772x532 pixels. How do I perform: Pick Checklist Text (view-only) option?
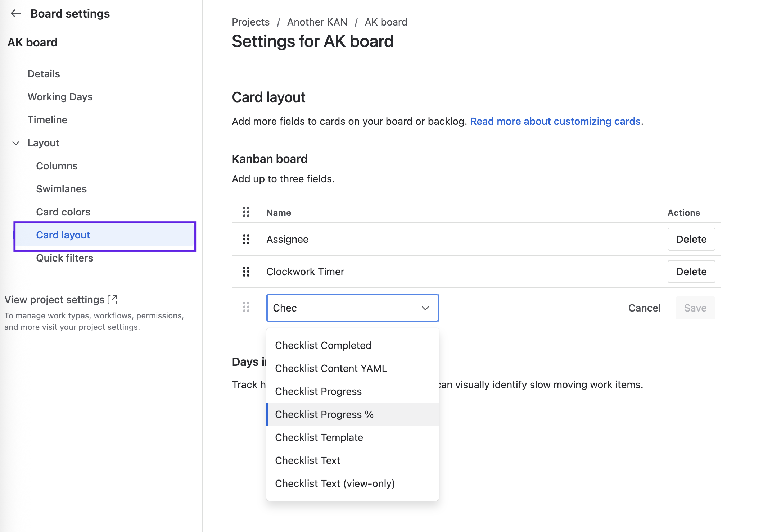335,483
